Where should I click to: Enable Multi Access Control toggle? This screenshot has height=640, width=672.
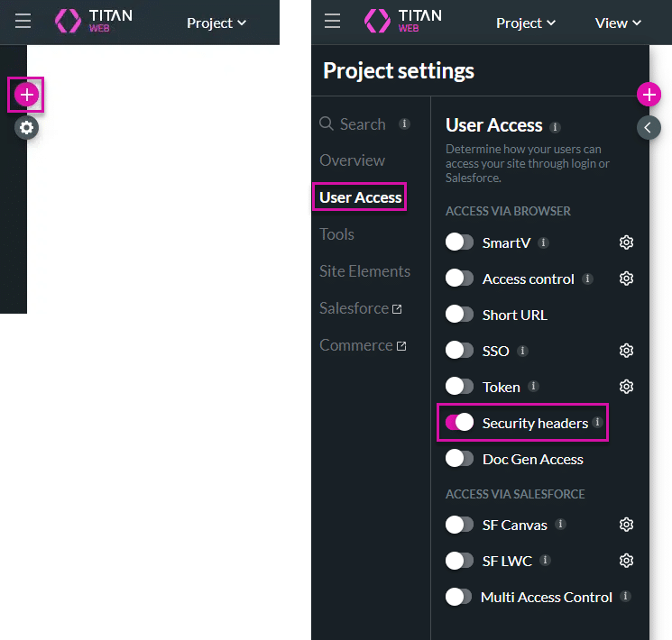click(460, 597)
